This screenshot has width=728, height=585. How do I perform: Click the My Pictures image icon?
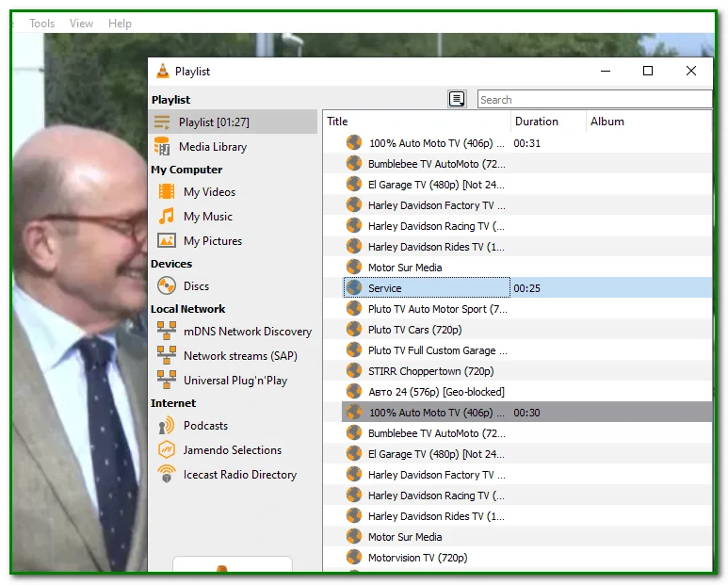pos(166,240)
